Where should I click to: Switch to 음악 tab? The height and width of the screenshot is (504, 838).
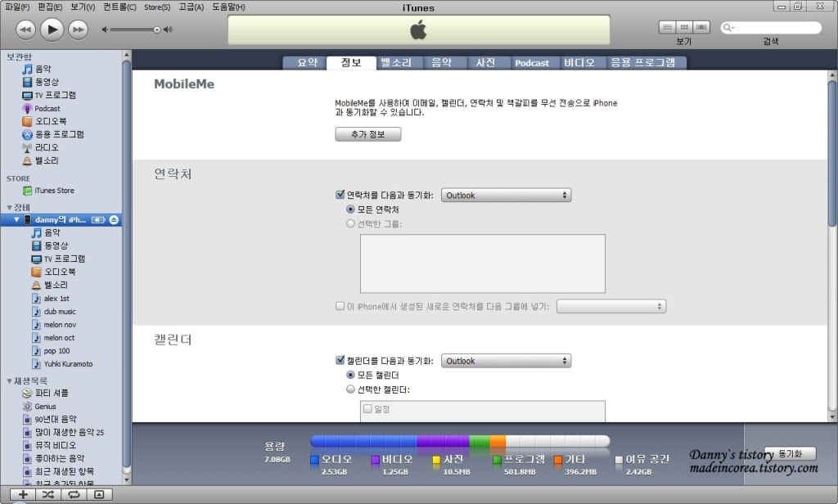coord(441,62)
